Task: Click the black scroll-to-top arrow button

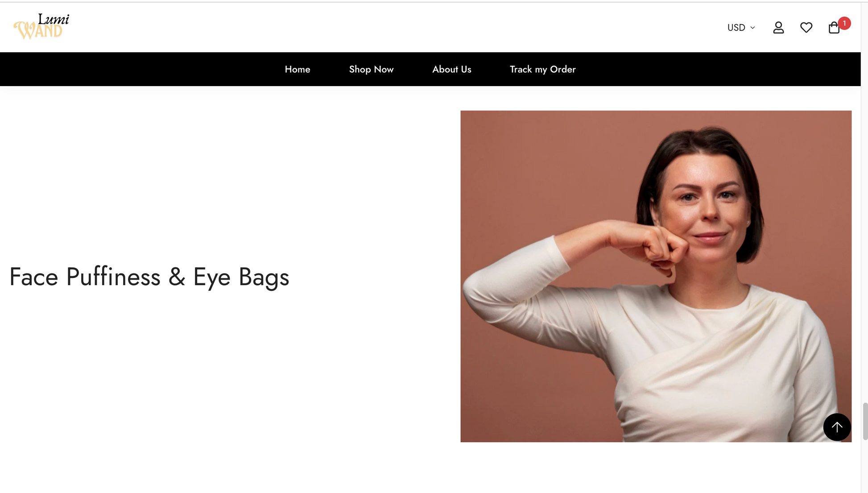Action: click(837, 427)
